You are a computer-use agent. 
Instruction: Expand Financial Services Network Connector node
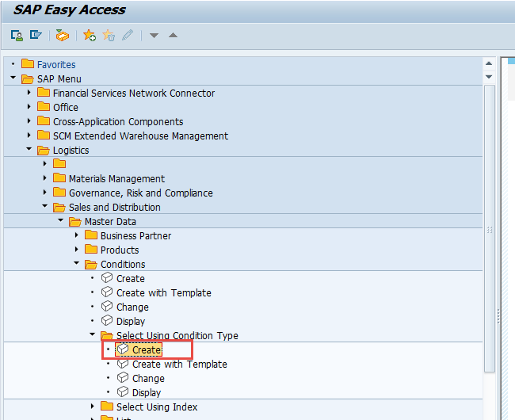pos(29,93)
